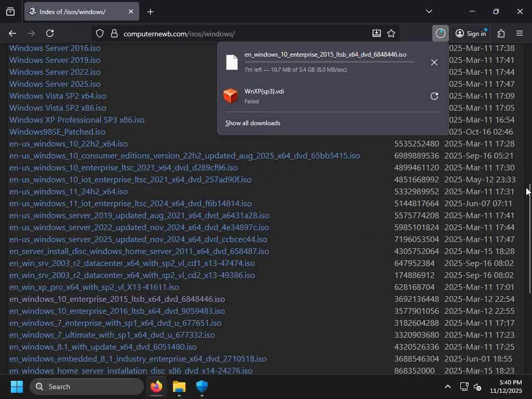Toggle the downloads panel toolbar button
This screenshot has width=532, height=399.
[441, 33]
